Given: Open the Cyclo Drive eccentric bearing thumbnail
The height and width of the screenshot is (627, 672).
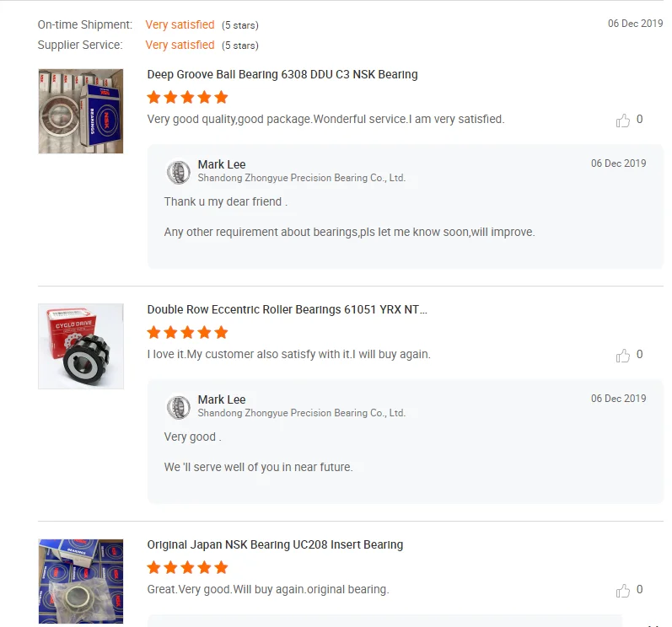Looking at the screenshot, I should (x=81, y=346).
